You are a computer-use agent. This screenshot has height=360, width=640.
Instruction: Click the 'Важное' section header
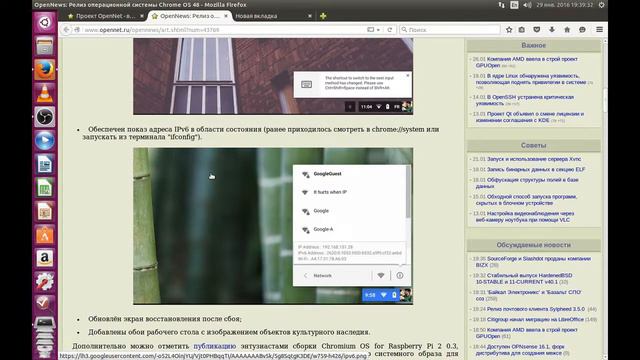pos(533,45)
